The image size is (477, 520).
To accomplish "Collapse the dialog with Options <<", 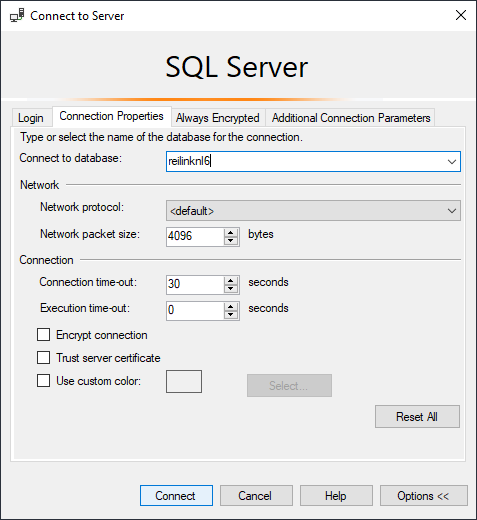I will point(424,496).
